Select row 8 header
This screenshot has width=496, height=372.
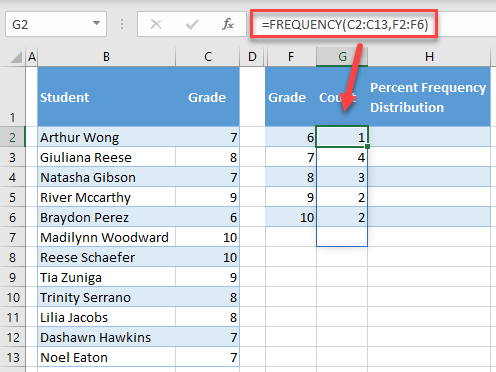pos(12,257)
